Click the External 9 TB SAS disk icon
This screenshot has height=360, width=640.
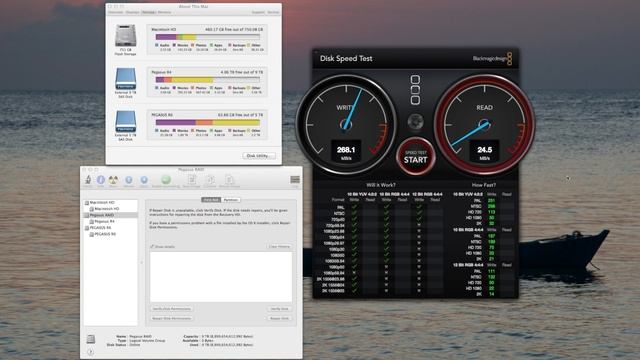point(125,79)
